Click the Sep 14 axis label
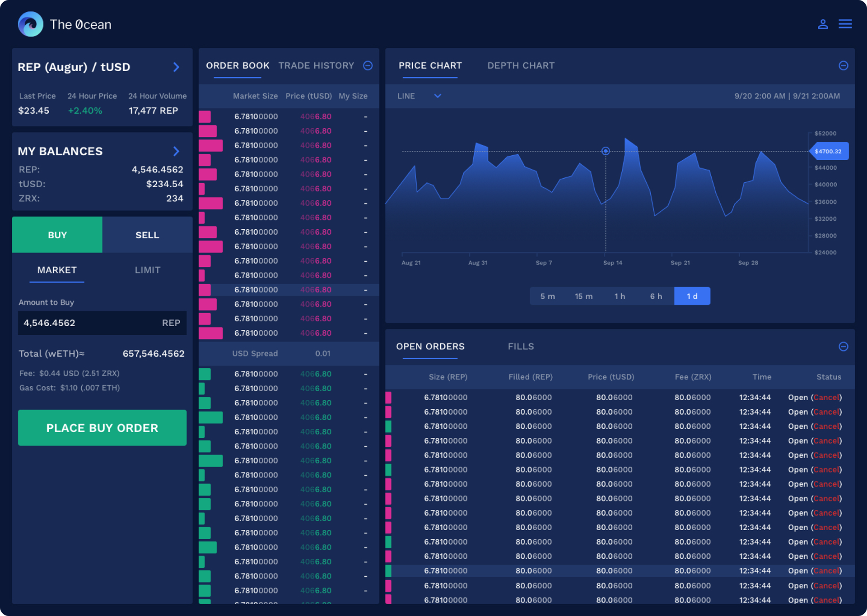 click(612, 263)
